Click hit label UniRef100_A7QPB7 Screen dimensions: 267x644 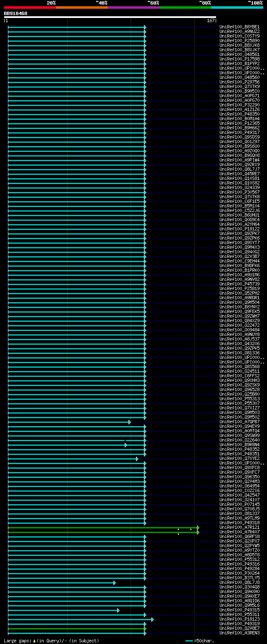pyautogui.click(x=239, y=422)
